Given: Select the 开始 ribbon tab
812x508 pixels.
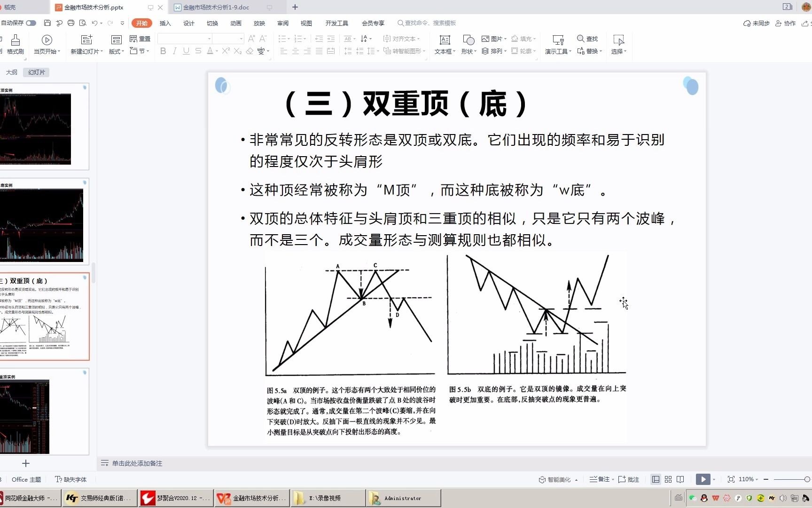Looking at the screenshot, I should pyautogui.click(x=141, y=23).
